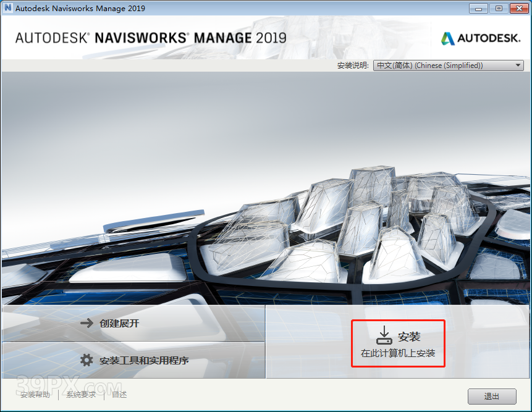Click the Navisworks Manage 2019 header title
Image resolution: width=532 pixels, height=412 pixels.
click(x=151, y=38)
